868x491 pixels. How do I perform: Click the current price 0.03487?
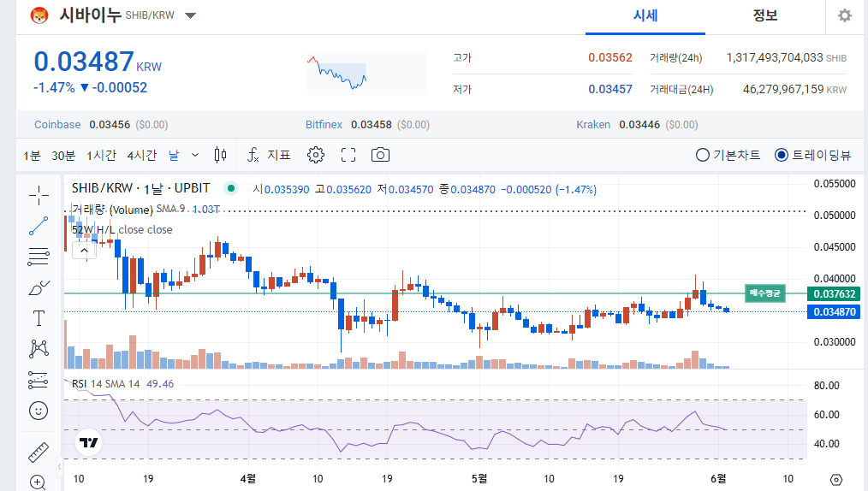coord(84,62)
